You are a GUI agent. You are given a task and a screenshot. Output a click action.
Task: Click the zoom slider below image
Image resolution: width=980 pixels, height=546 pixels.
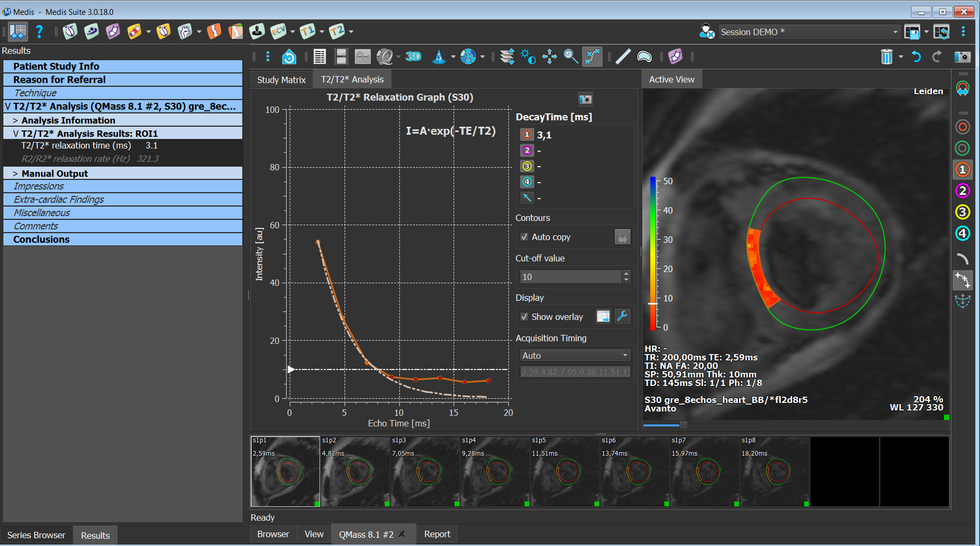tap(683, 424)
